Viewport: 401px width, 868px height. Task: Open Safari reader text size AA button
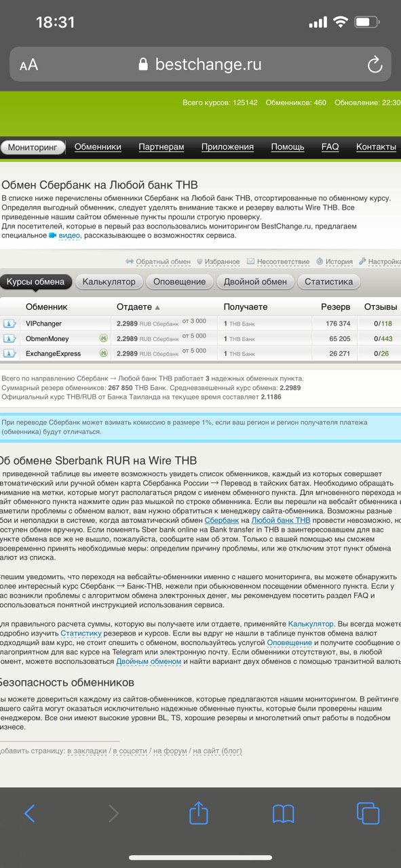[28, 65]
